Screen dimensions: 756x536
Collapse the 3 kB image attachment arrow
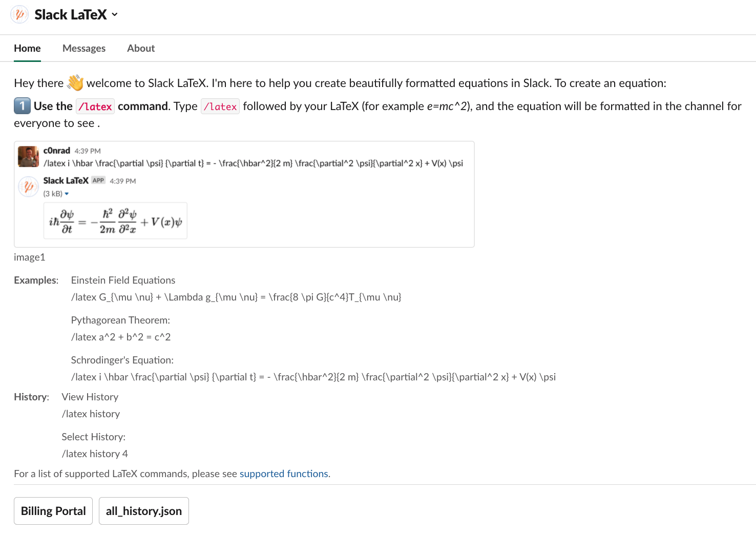[x=67, y=194]
